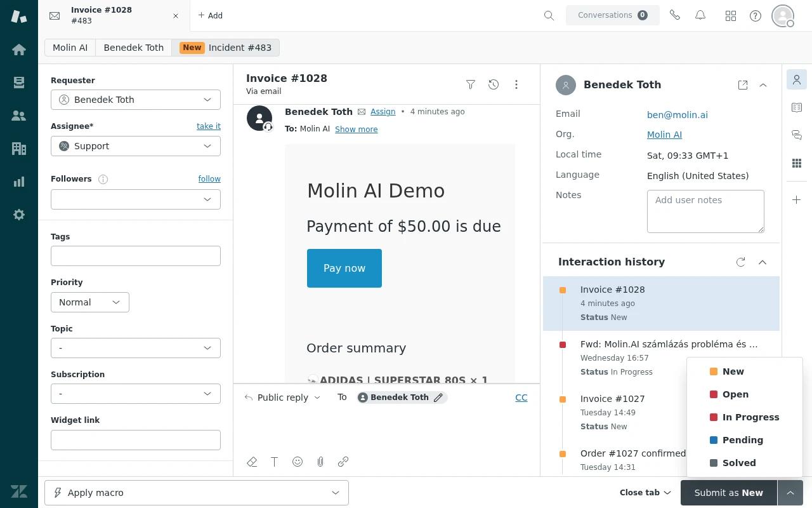
Task: Edit recipient pencil next to Benedek Toth
Action: point(438,398)
